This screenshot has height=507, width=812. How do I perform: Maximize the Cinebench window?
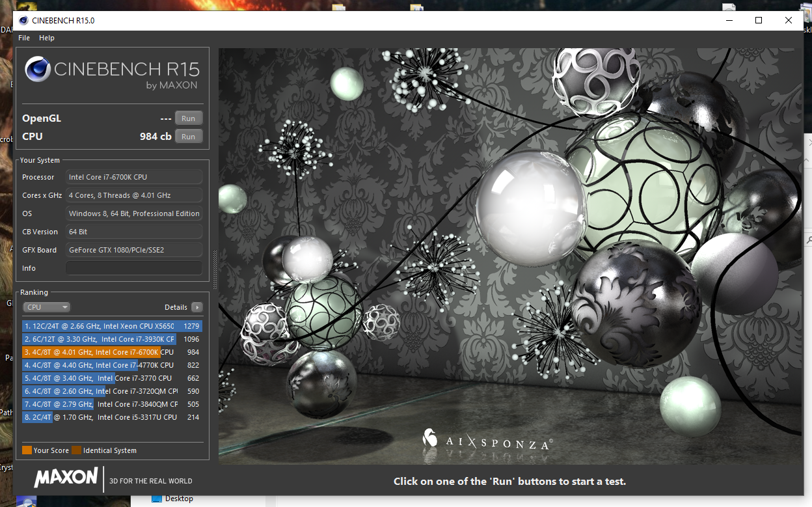point(759,20)
